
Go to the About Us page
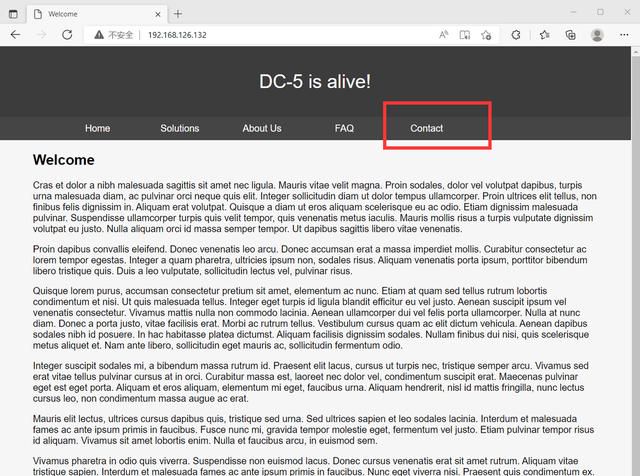pyautogui.click(x=262, y=128)
